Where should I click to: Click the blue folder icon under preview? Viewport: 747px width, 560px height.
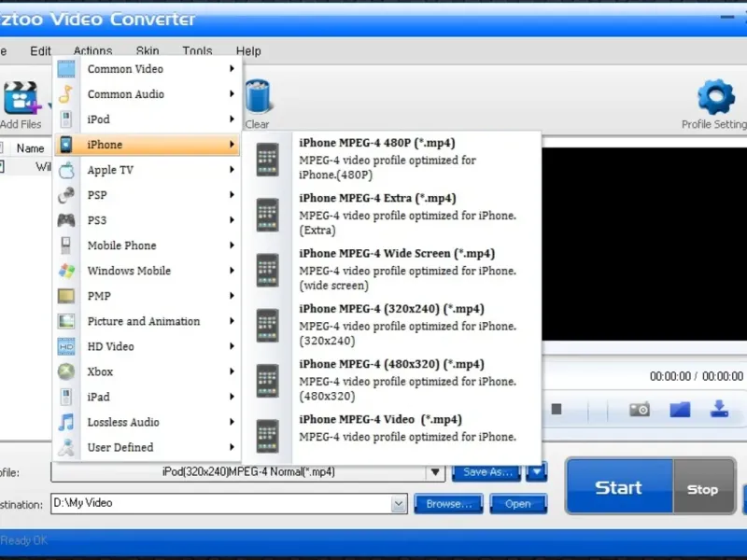pos(680,410)
